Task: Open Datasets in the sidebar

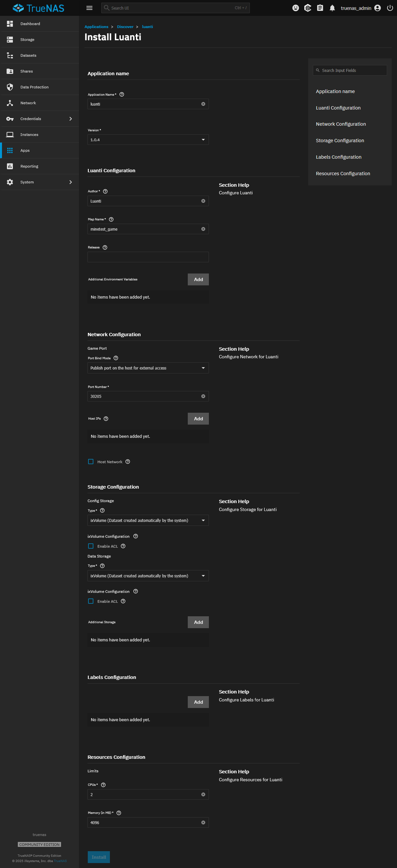Action: (40, 55)
